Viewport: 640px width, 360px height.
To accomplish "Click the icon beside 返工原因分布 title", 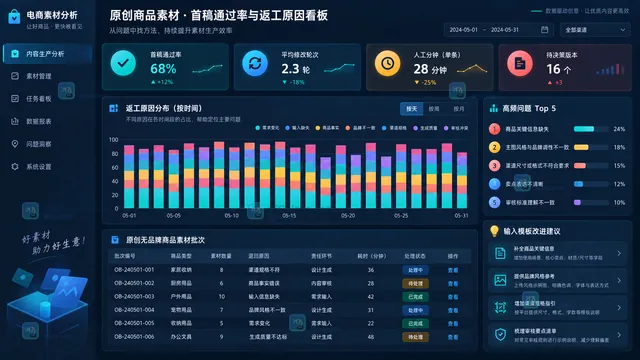I will pos(114,108).
